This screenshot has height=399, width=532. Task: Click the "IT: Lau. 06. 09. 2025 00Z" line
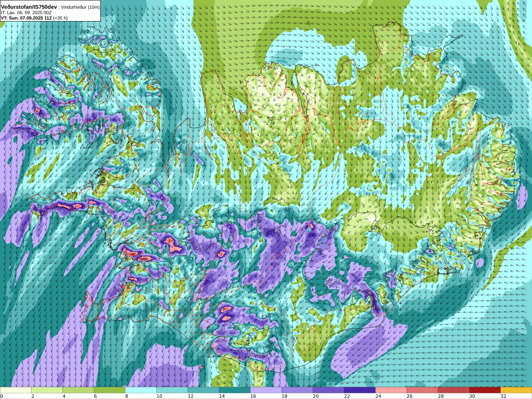[x=26, y=13]
